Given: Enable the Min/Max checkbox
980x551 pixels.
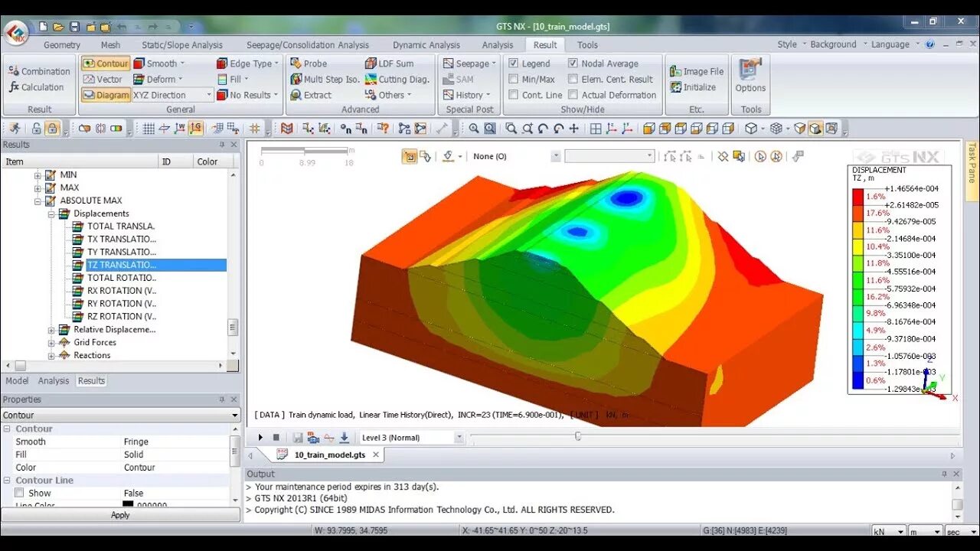Looking at the screenshot, I should tap(514, 80).
